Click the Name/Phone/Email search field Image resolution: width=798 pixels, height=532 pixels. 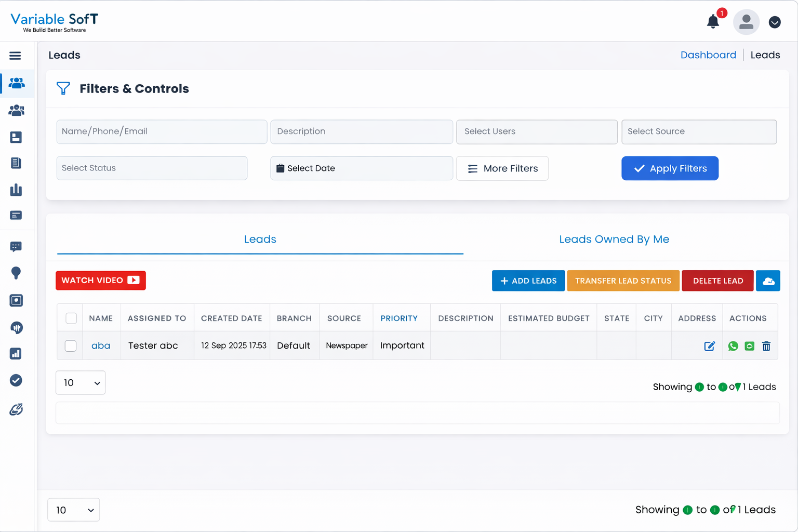[162, 132]
